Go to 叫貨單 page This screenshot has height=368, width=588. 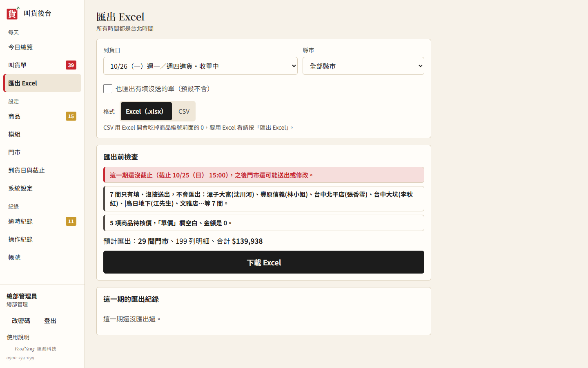click(x=42, y=65)
